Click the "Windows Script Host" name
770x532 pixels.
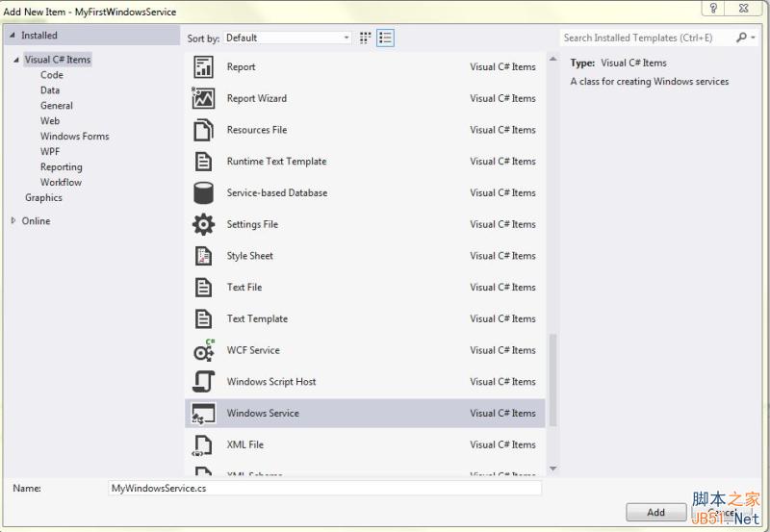[x=271, y=381]
